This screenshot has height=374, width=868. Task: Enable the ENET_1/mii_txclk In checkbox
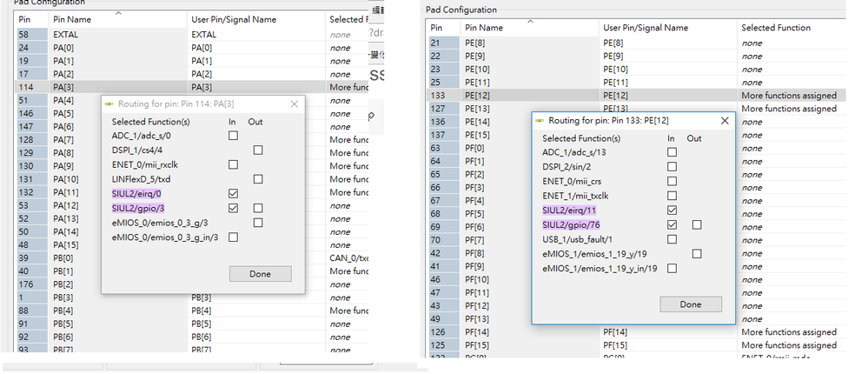[x=671, y=196]
